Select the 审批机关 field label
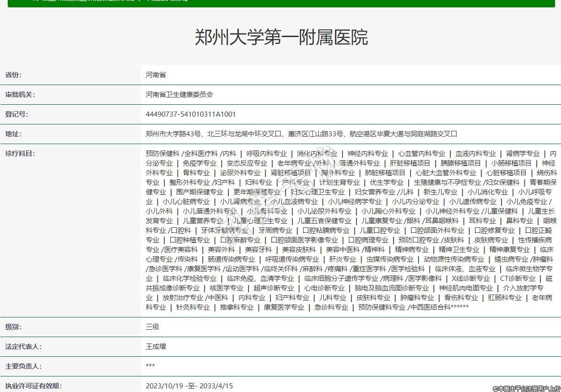Screen dimensions: 561x392 pos(20,95)
